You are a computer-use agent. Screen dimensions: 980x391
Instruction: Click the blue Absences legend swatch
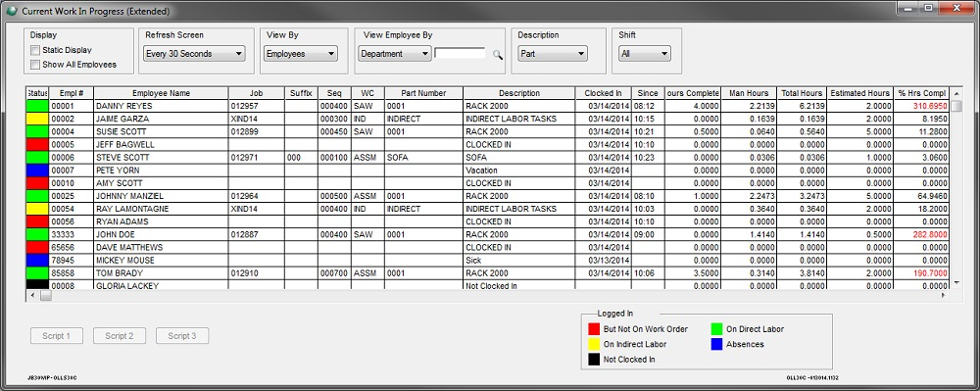click(x=716, y=344)
